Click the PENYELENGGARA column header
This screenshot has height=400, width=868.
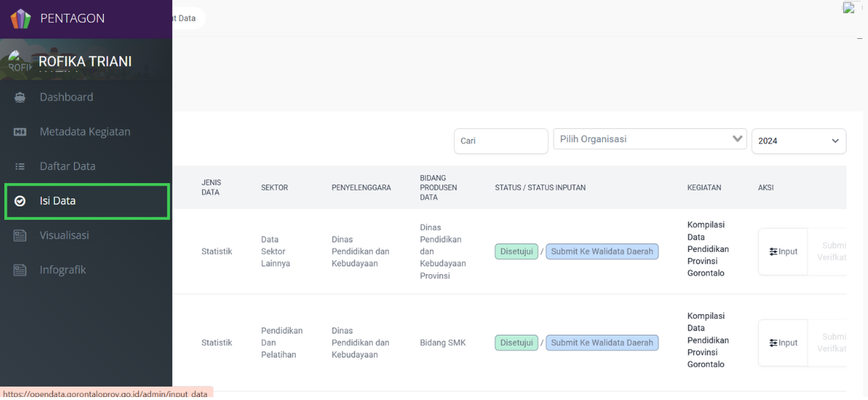(361, 188)
